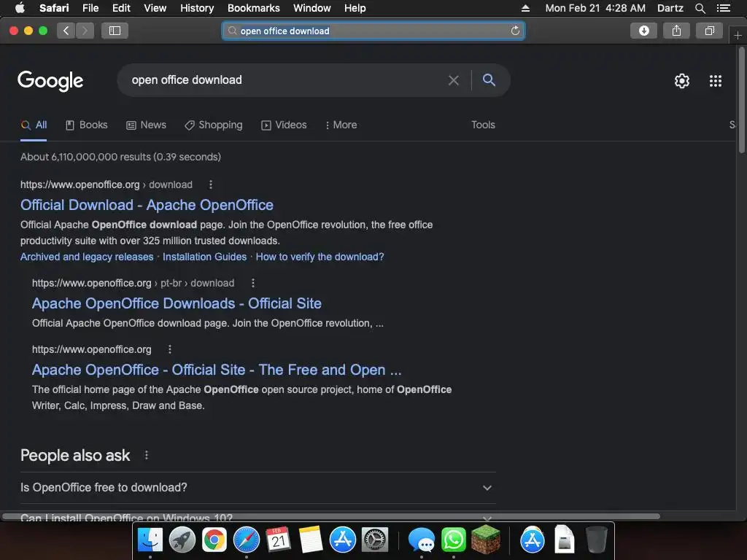The image size is (747, 560).
Task: Open Messages chat bubble in Dock
Action: point(421,540)
